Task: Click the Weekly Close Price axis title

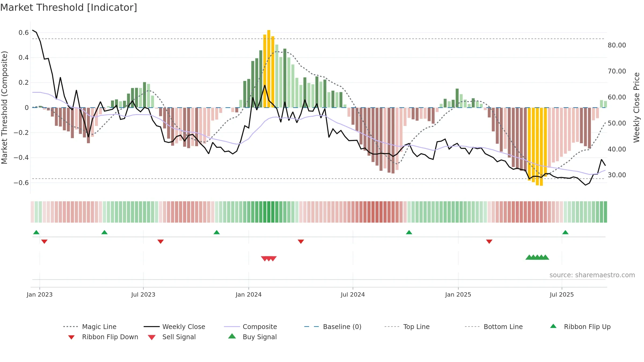Action: tap(636, 107)
